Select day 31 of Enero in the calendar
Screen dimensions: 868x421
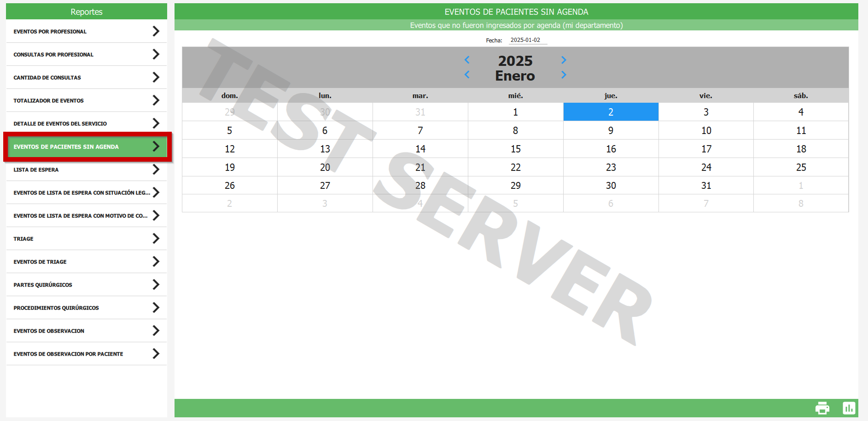[706, 186]
